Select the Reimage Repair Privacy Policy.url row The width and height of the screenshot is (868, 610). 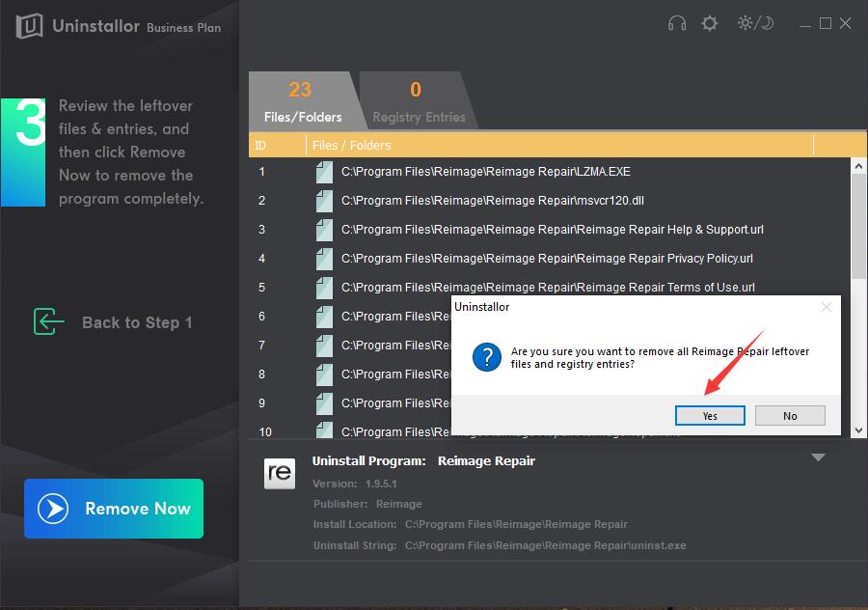pyautogui.click(x=549, y=258)
